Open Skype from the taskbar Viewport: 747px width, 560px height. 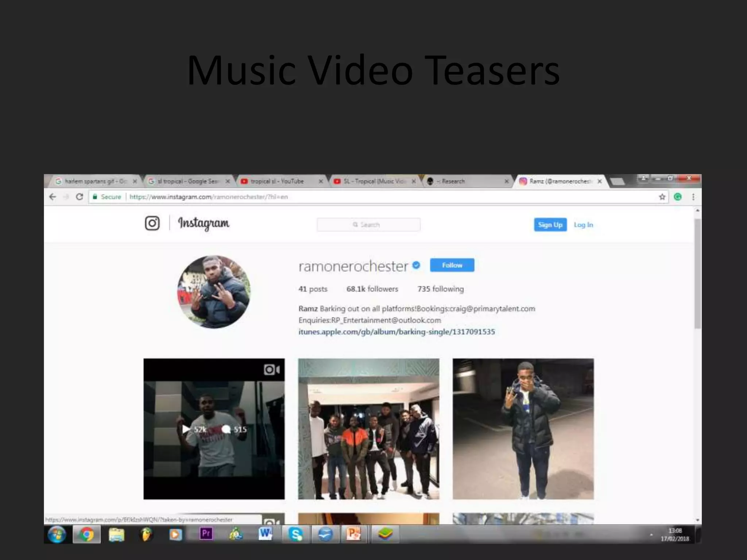[295, 534]
